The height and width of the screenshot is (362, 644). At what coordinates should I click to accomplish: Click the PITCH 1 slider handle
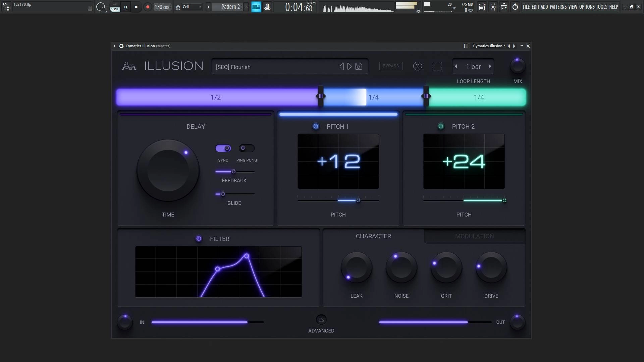358,200
